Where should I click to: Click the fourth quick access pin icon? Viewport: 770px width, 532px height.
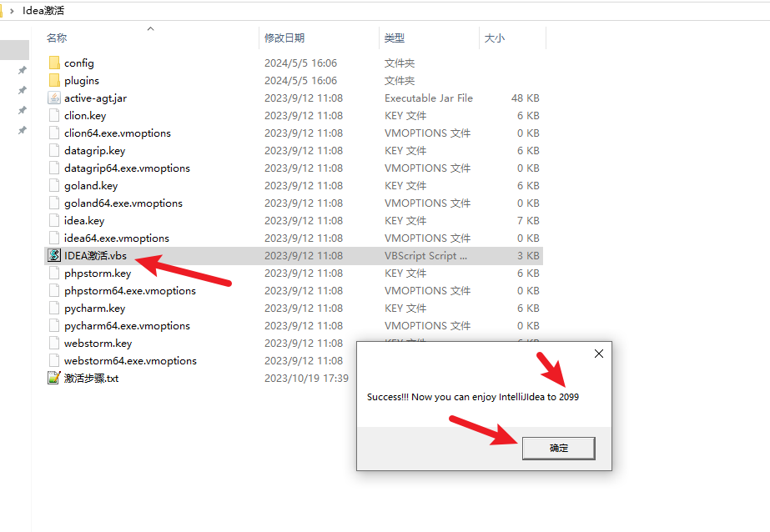[22, 130]
